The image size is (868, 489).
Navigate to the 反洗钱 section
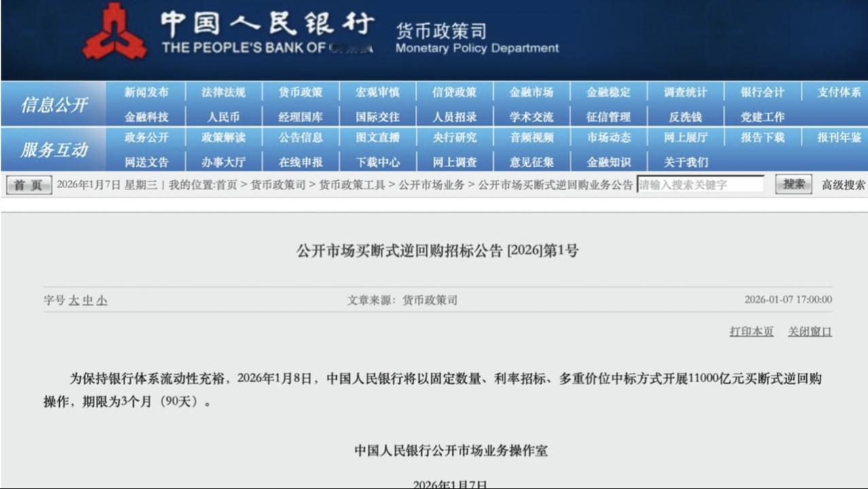click(687, 115)
